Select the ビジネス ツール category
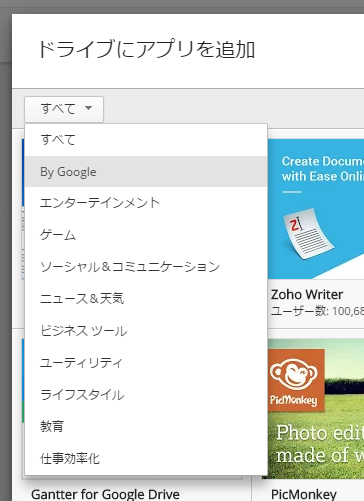364x501 pixels. click(x=146, y=331)
